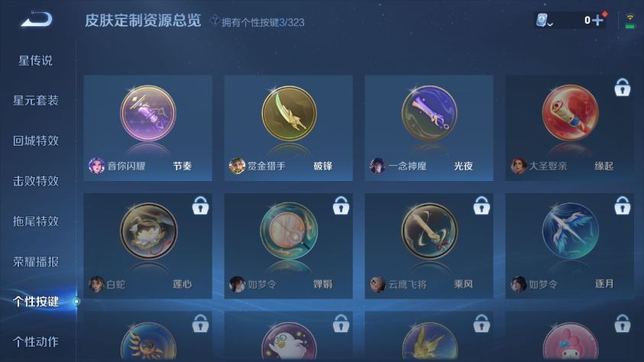Open the question mark help icon
The height and width of the screenshot is (362, 644).
215,21
